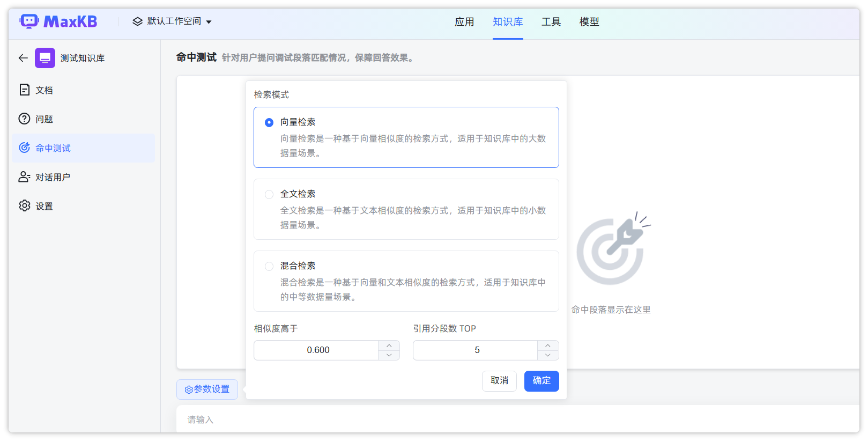The width and height of the screenshot is (868, 441).
Task: Open 对话用户 via its user icon
Action: (x=25, y=177)
